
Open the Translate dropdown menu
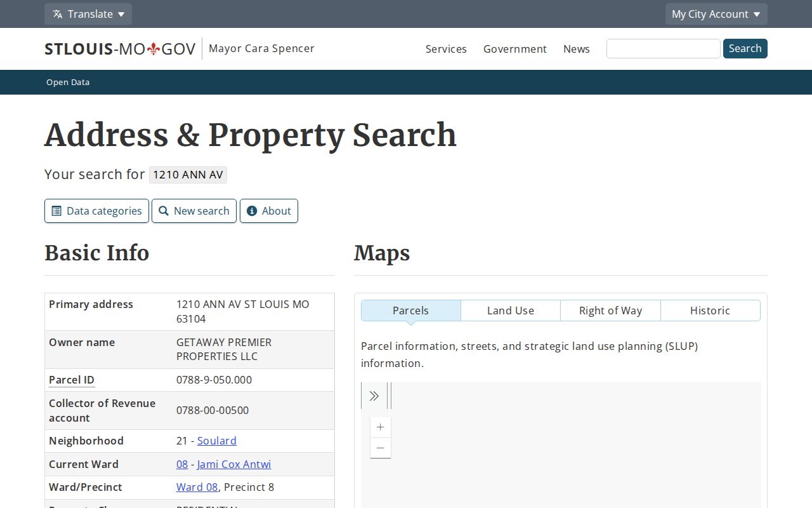[x=88, y=14]
